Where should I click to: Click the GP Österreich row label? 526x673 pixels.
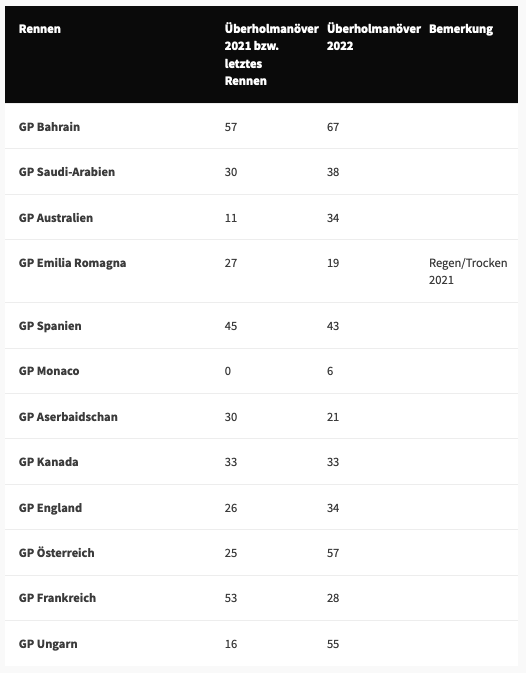(57, 553)
